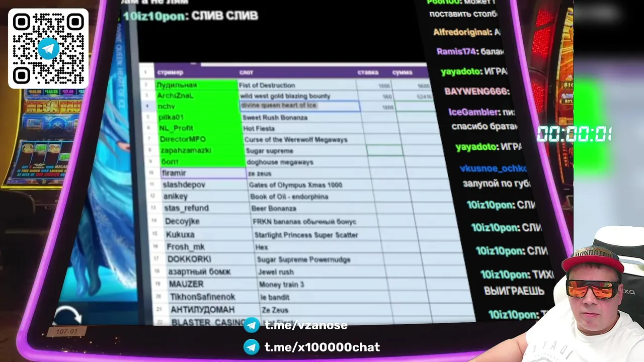Click the Telegram logo inside the QR code
Screen dimensions: 644x362
point(48,49)
